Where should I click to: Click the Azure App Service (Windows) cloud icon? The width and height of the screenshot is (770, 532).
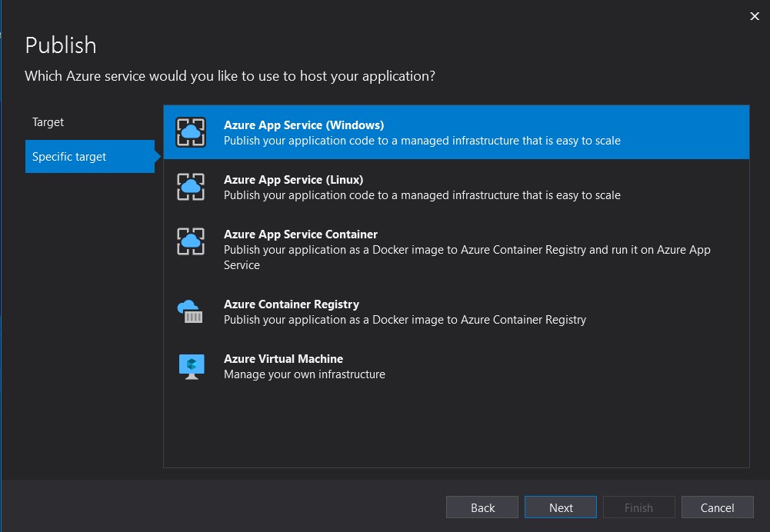(191, 132)
